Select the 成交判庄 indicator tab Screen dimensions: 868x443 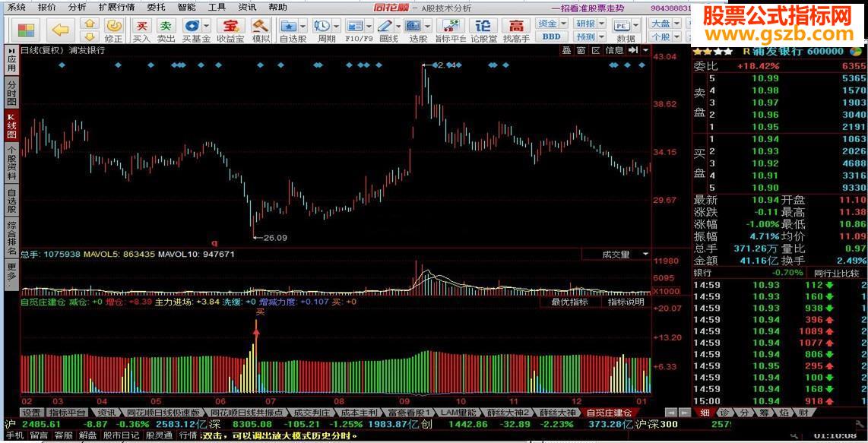[x=312, y=413]
